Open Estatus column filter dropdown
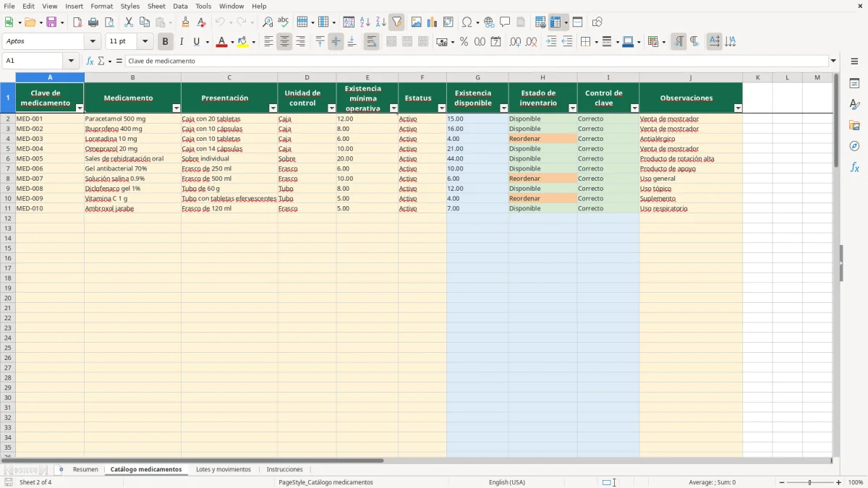This screenshot has height=488, width=868. click(442, 108)
